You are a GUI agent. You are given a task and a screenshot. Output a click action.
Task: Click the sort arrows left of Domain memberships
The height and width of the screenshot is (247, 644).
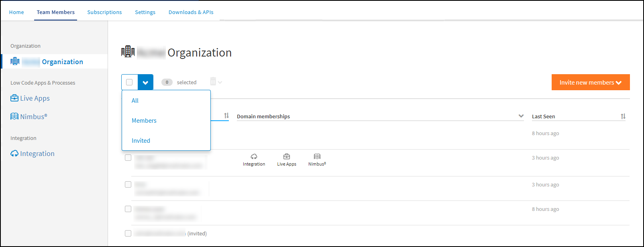coord(226,115)
